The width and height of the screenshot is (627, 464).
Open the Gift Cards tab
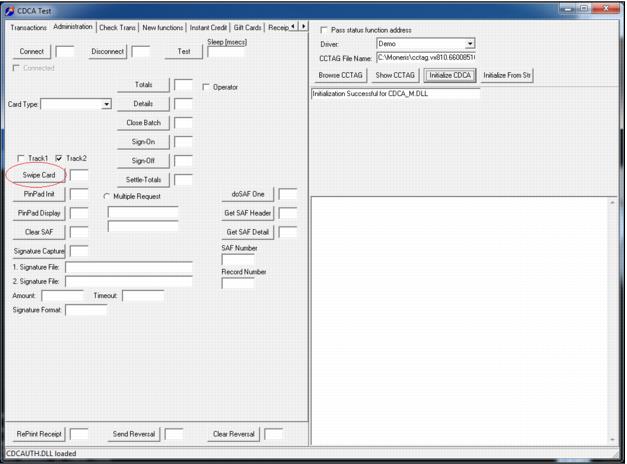click(x=247, y=28)
